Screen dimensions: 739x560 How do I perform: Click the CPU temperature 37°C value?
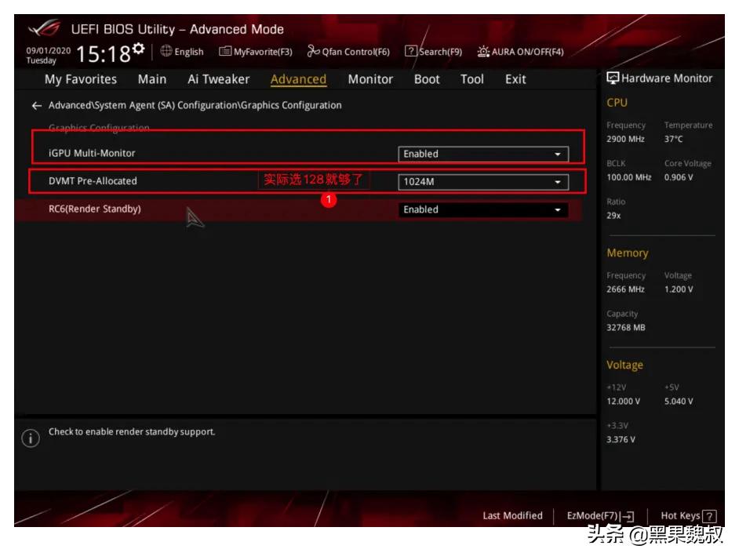pyautogui.click(x=673, y=139)
